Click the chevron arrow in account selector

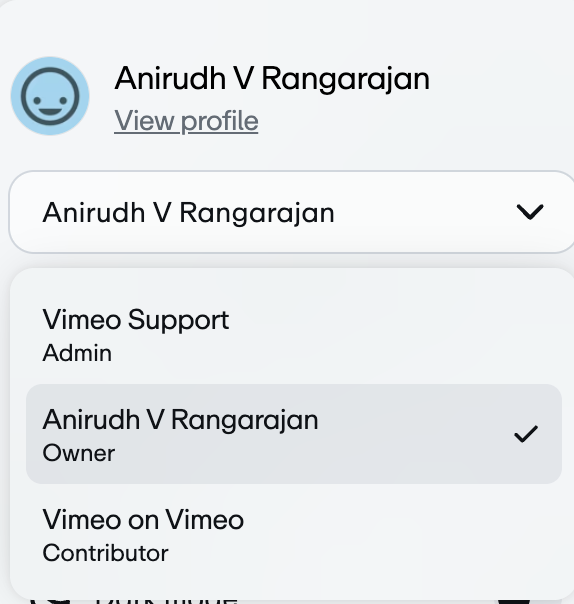530,212
